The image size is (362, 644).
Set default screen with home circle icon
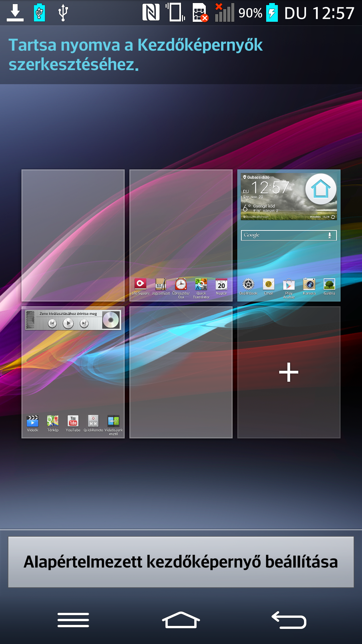click(x=321, y=189)
